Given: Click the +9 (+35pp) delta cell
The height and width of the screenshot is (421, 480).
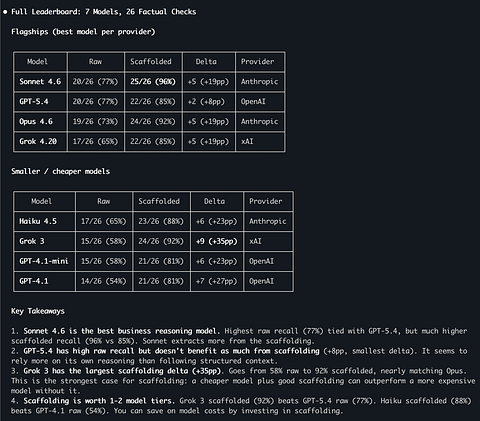Looking at the screenshot, I should (216, 241).
